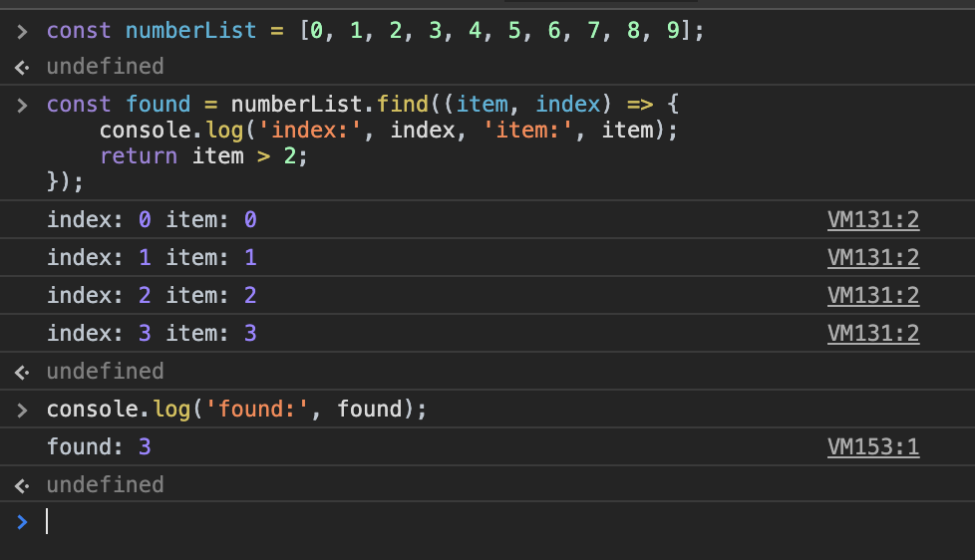The height and width of the screenshot is (560, 975).
Task: Click 'undefined' result after the find logs
Action: click(x=105, y=371)
